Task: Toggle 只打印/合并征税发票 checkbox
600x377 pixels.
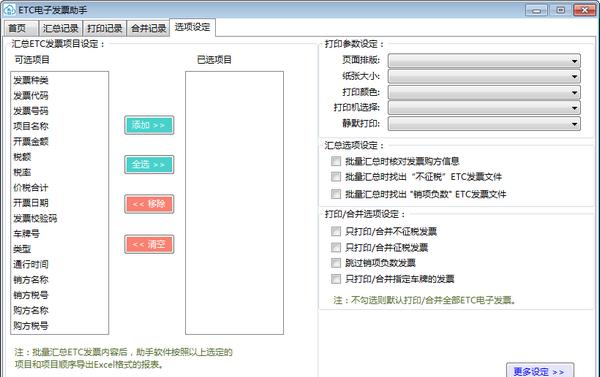Action: (336, 248)
